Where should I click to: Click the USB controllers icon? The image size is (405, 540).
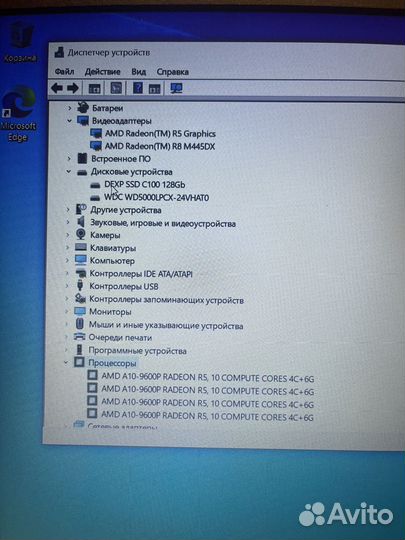80,285
